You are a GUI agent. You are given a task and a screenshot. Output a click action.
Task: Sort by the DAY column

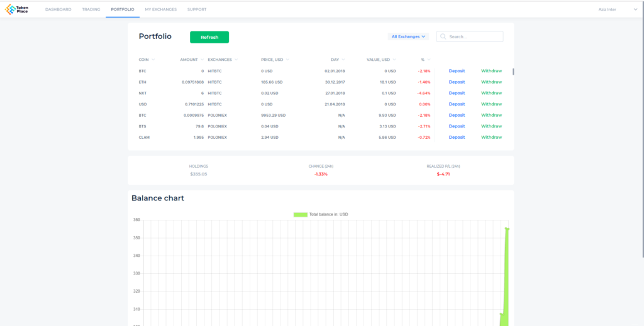click(x=338, y=60)
